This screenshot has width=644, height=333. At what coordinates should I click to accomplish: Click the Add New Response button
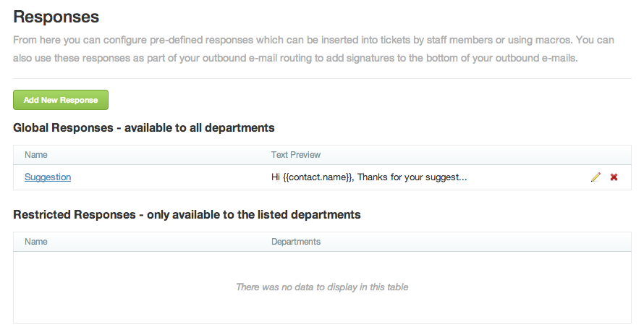(x=61, y=100)
